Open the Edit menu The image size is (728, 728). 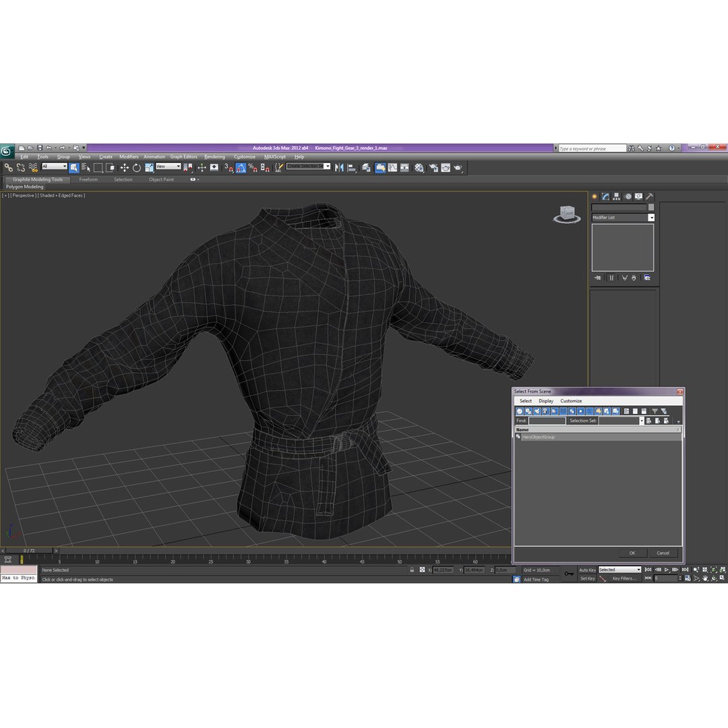(24, 157)
